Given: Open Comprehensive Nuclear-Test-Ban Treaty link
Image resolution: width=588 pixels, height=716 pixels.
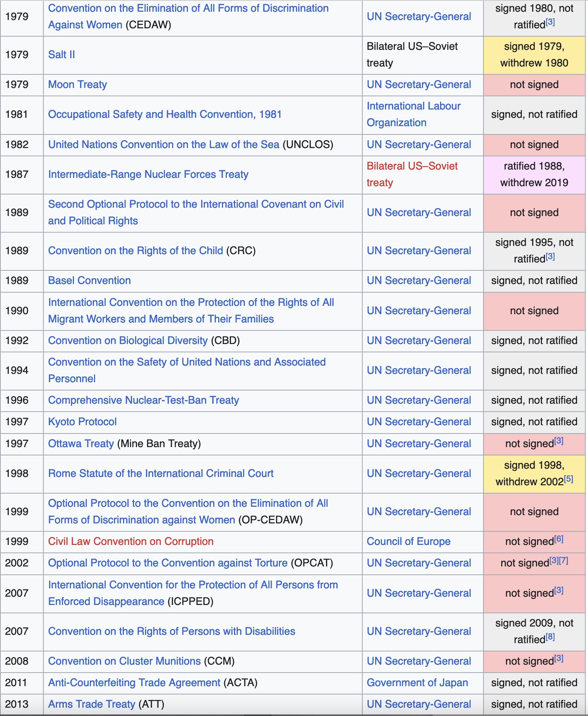Looking at the screenshot, I should click(x=143, y=400).
